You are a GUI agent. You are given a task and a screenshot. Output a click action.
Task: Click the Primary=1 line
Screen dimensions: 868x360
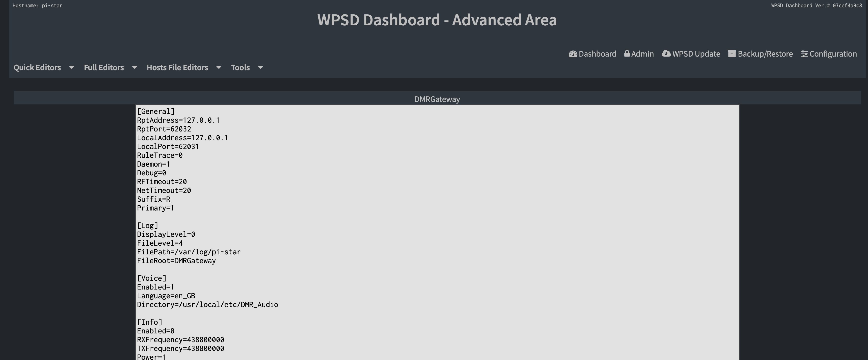click(155, 208)
